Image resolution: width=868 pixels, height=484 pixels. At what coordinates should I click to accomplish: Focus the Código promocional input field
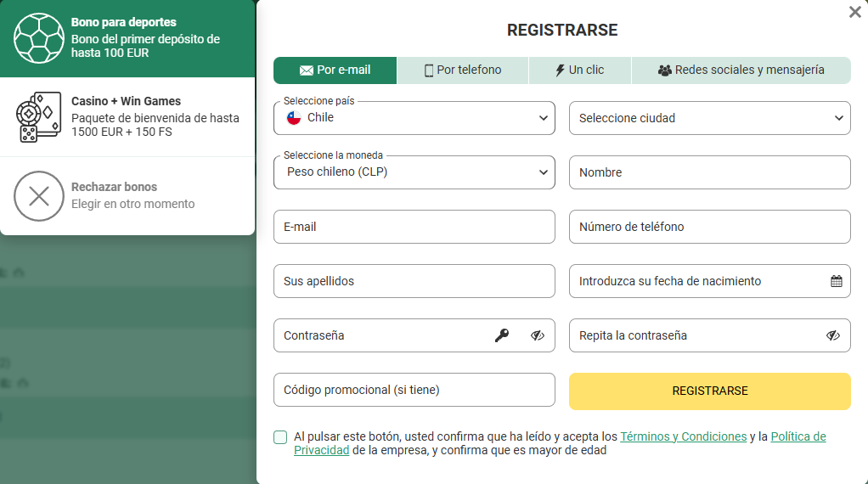pos(414,390)
